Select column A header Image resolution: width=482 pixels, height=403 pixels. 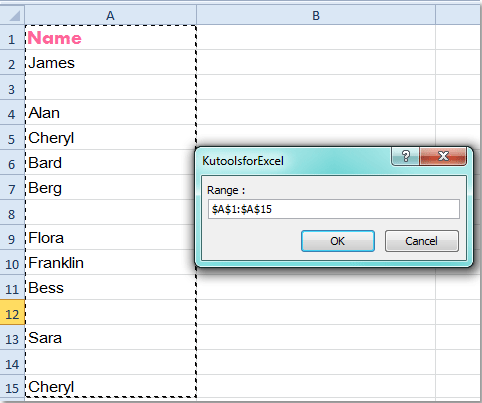click(110, 16)
